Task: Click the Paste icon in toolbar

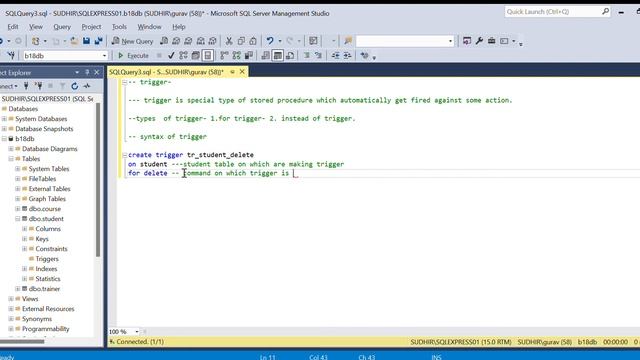Action: click(x=253, y=41)
